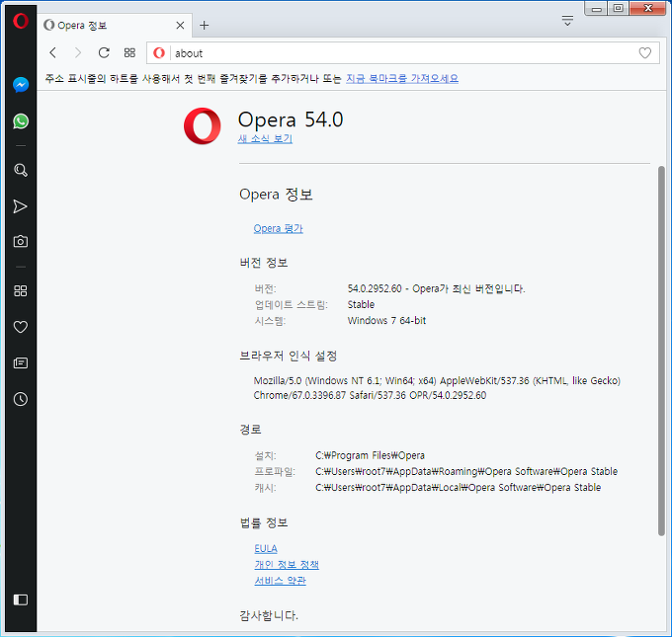The height and width of the screenshot is (637, 672).
Task: Add page to bookmarks with heart icon
Action: 645,52
